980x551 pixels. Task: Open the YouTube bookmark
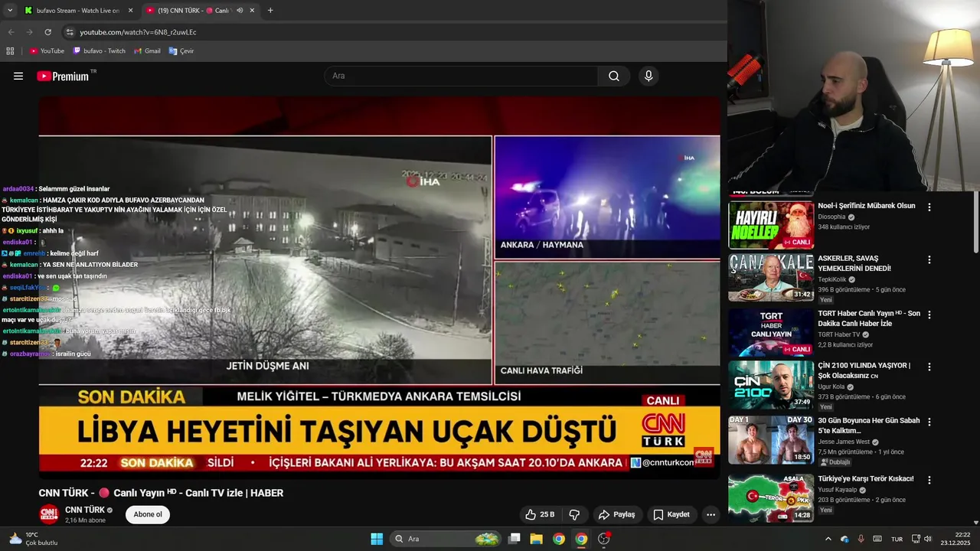pos(47,51)
